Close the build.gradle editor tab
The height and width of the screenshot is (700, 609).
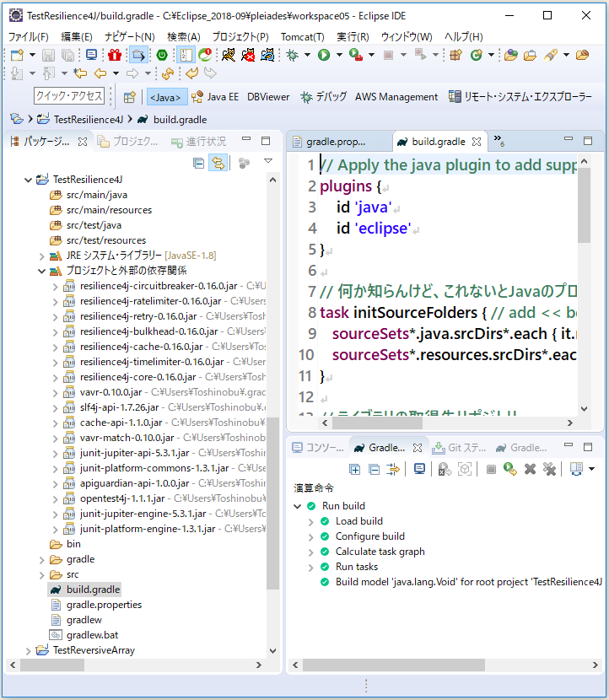(477, 142)
